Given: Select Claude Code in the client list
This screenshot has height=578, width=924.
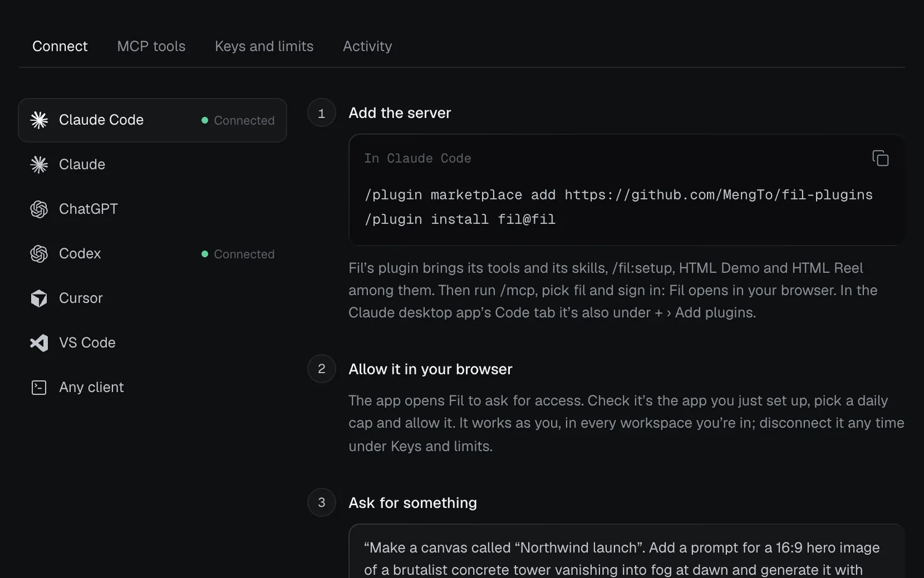Looking at the screenshot, I should coord(152,120).
